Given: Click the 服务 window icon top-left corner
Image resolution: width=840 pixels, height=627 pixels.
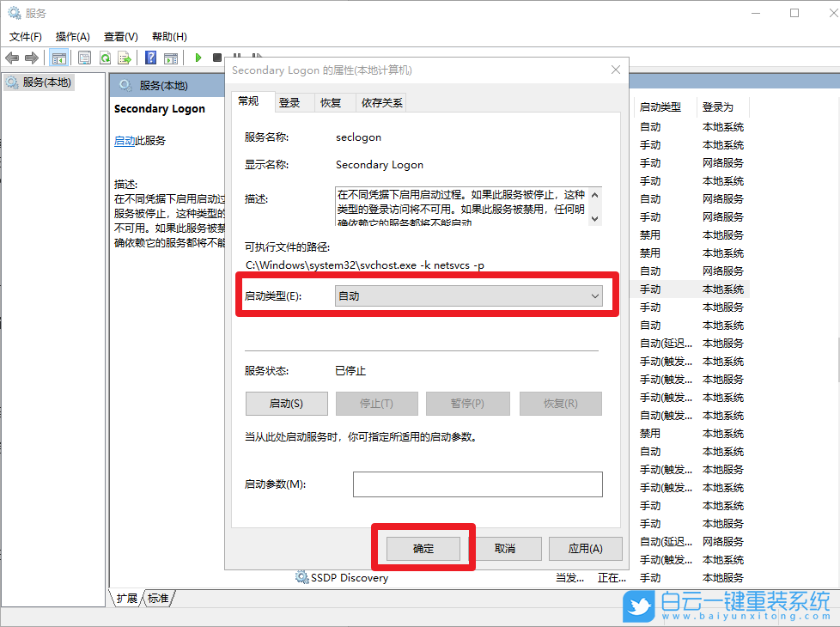Looking at the screenshot, I should click(13, 12).
